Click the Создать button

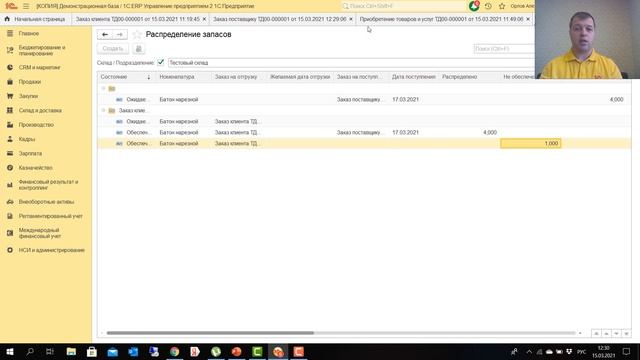(x=113, y=49)
